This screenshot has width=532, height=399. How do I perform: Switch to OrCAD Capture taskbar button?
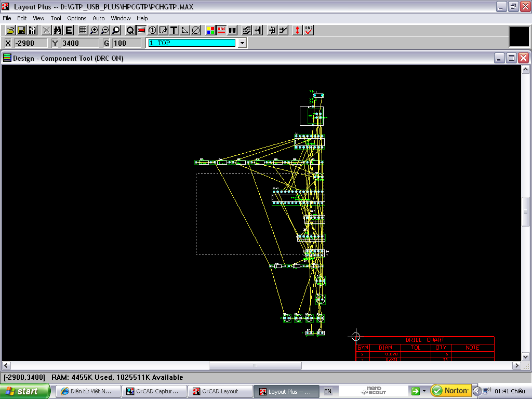[154, 391]
